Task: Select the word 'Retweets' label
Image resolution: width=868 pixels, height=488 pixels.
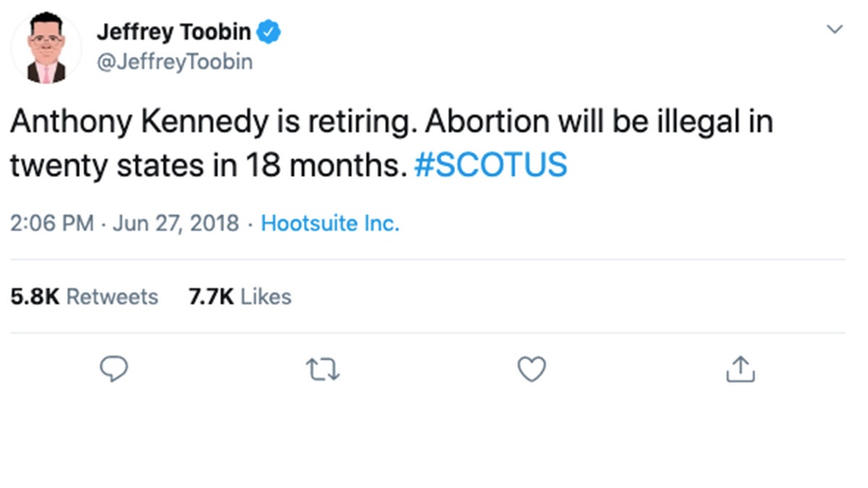Action: coord(112,296)
